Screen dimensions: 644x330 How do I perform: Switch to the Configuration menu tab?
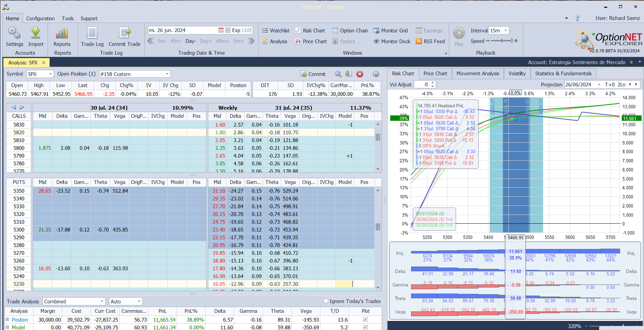point(41,19)
